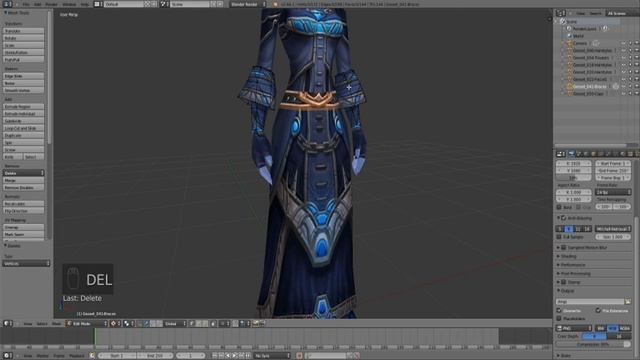The width and height of the screenshot is (640, 360).
Task: Select the Render tab icon in Properties
Action: [x=571, y=154]
